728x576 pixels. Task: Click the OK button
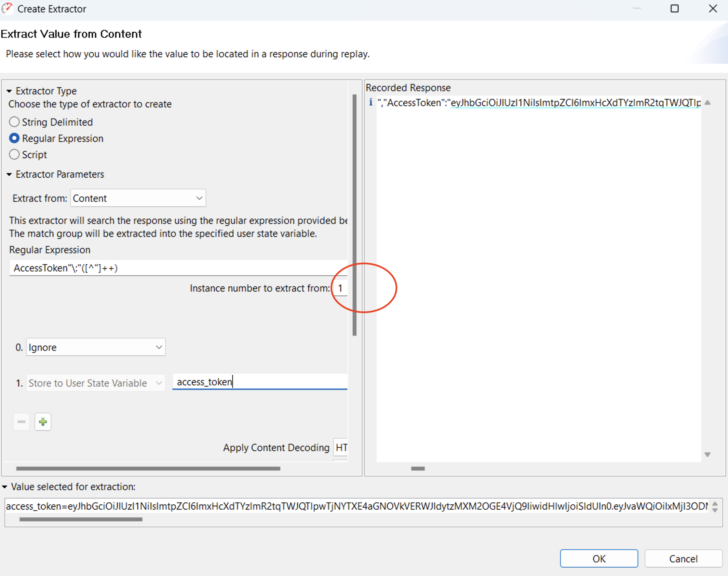point(599,558)
